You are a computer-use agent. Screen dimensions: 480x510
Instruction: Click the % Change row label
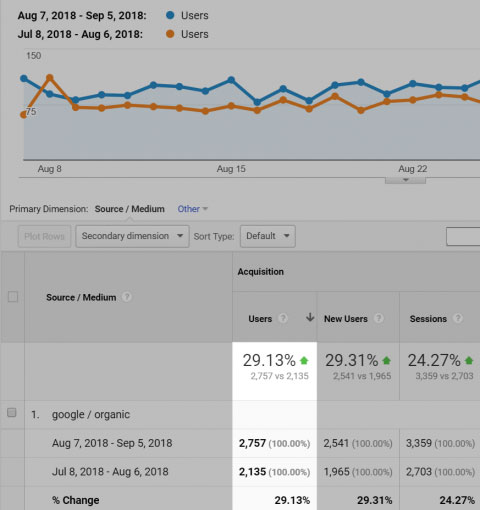76,500
